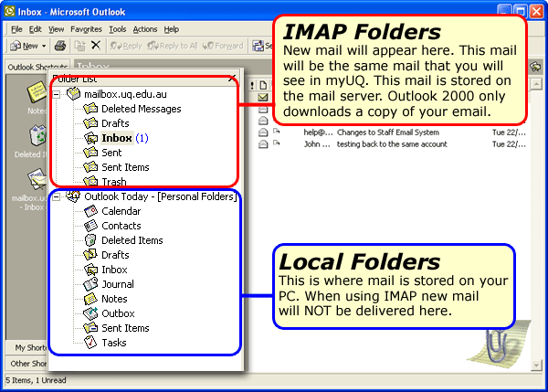The width and height of the screenshot is (548, 392).
Task: Close the Folder List pane
Action: click(230, 79)
